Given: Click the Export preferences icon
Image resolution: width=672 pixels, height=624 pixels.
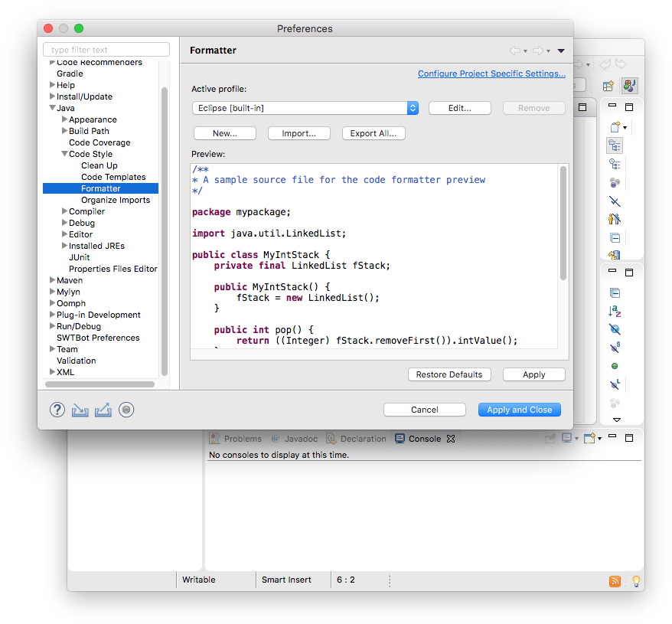Looking at the screenshot, I should point(103,410).
